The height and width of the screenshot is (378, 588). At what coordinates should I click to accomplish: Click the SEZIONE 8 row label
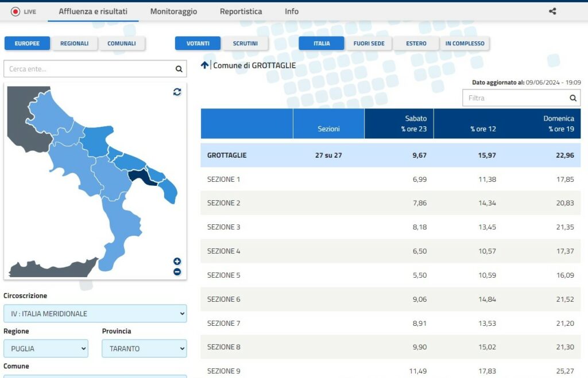point(223,347)
